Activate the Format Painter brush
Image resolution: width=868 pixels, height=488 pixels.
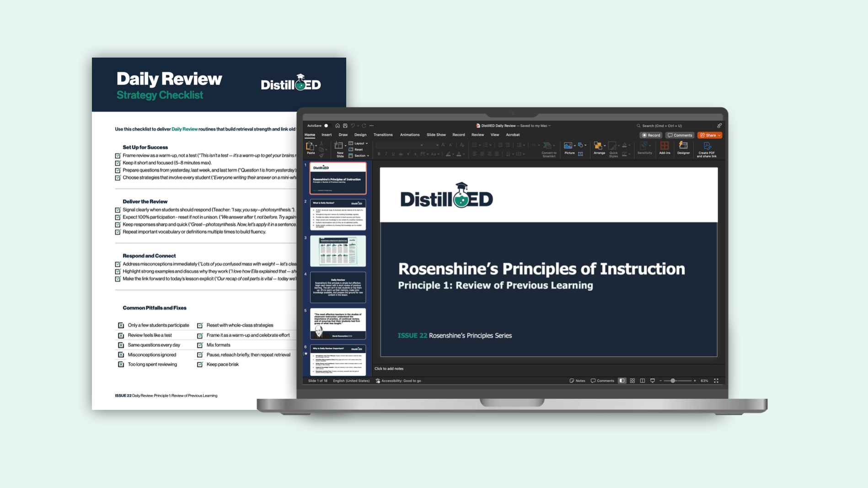tap(322, 155)
